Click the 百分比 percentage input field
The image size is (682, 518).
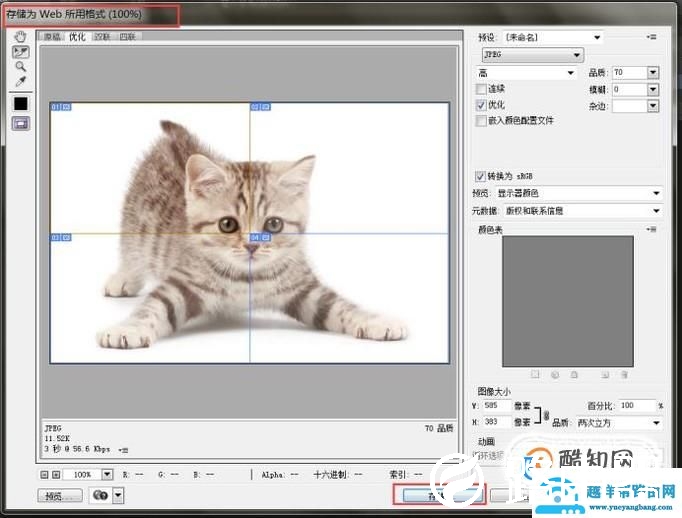pyautogui.click(x=635, y=406)
